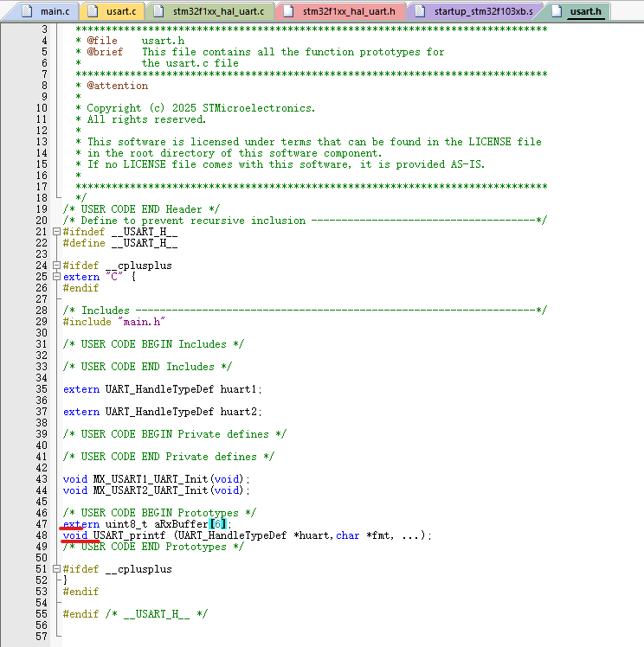
Task: Click the 'USER CODE BEGIN Includes' comment
Action: (x=153, y=344)
